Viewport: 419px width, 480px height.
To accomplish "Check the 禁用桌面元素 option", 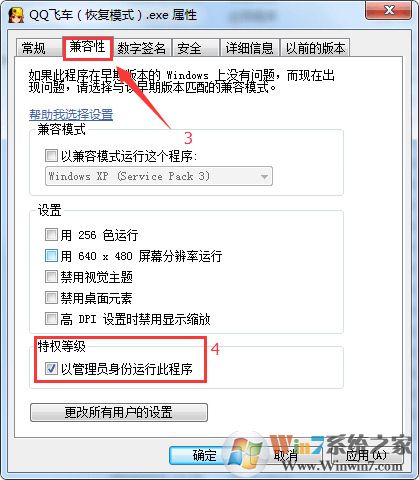I will pyautogui.click(x=51, y=298).
